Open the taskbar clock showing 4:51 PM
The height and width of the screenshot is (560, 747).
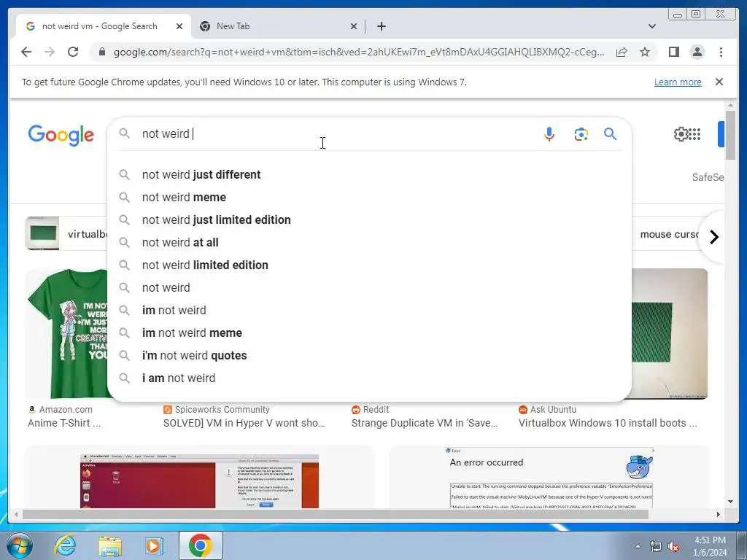coord(710,546)
